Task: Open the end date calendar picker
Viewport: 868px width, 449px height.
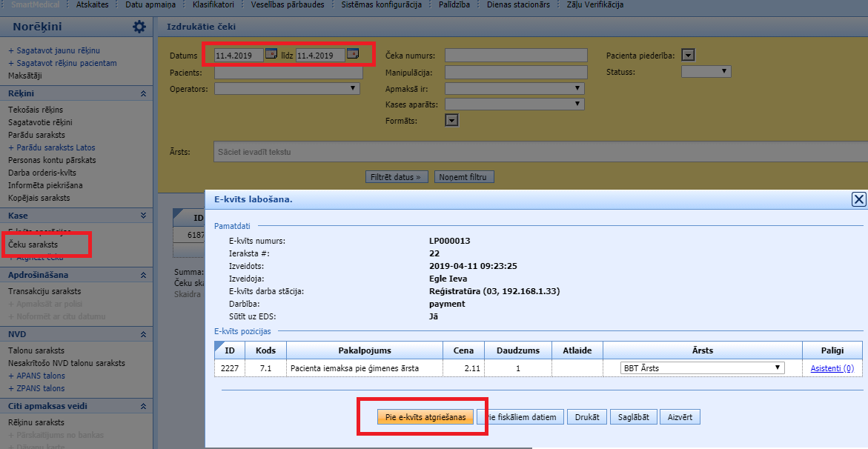Action: tap(353, 54)
